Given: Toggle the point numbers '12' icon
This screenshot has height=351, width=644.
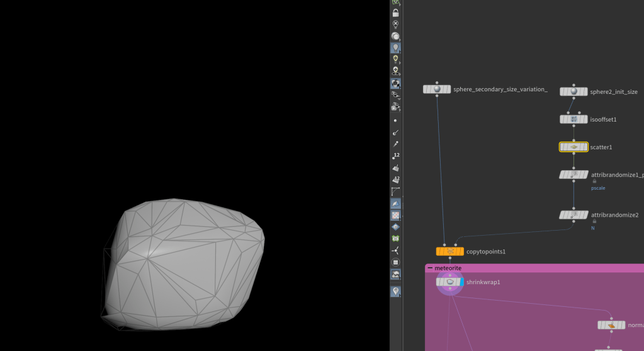Looking at the screenshot, I should point(395,156).
